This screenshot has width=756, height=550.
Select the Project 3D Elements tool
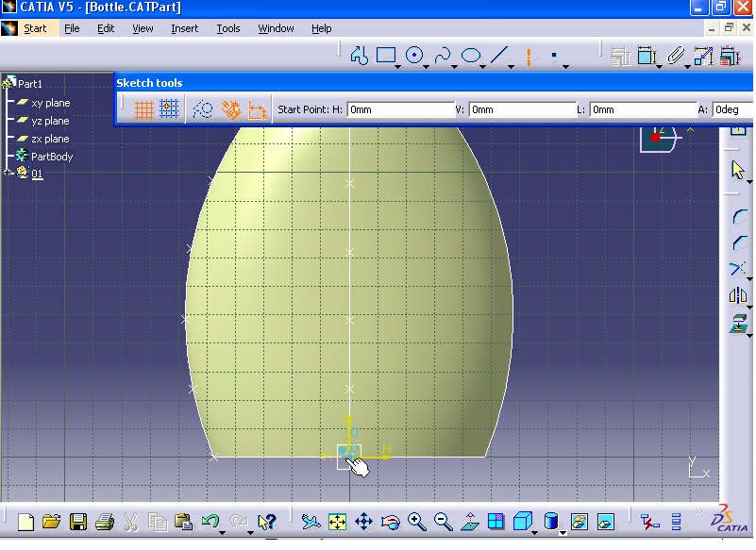[x=738, y=323]
